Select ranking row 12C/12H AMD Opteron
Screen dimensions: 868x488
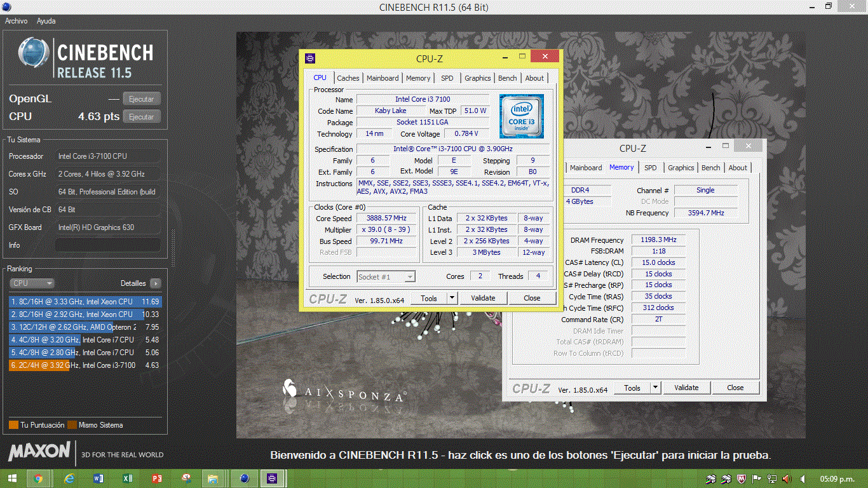pyautogui.click(x=85, y=327)
